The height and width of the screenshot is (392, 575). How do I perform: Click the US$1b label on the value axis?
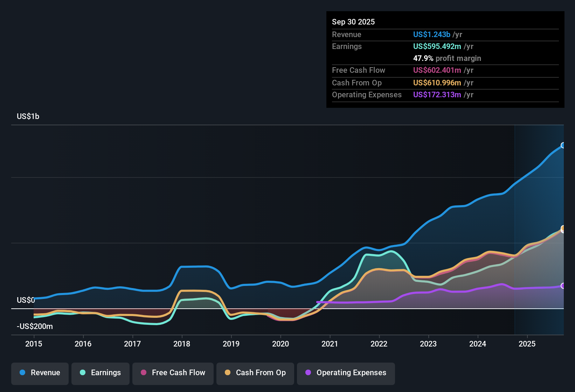[28, 116]
